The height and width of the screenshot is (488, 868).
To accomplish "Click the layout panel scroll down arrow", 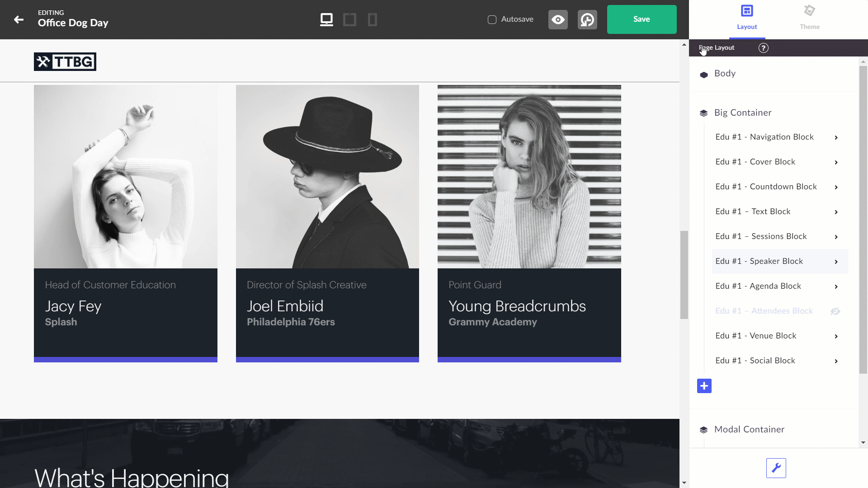I will coord(863,443).
